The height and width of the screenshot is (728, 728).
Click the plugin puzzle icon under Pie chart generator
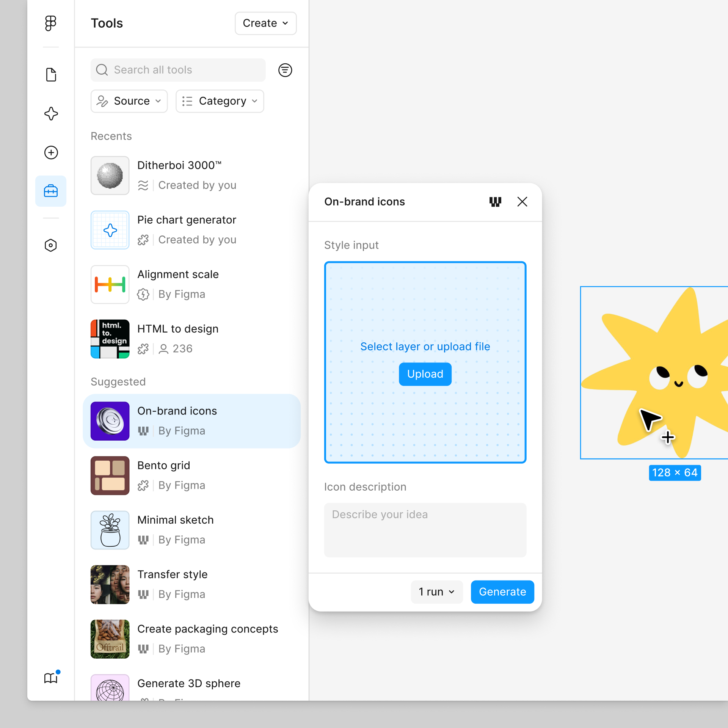coord(143,240)
